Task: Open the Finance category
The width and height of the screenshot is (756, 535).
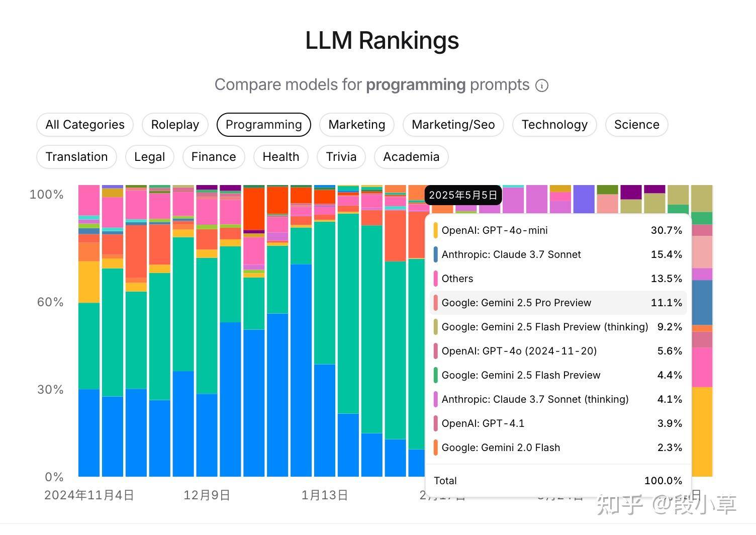Action: [214, 157]
